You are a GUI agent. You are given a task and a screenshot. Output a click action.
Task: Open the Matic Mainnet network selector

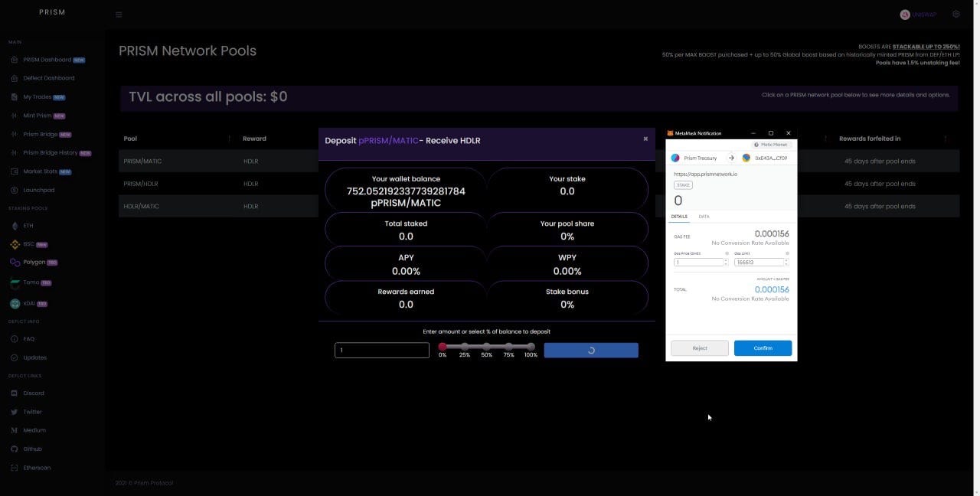point(771,145)
